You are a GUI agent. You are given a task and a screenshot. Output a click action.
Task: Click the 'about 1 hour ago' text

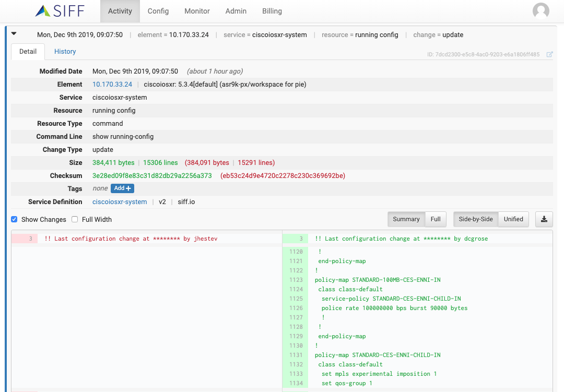pyautogui.click(x=215, y=71)
